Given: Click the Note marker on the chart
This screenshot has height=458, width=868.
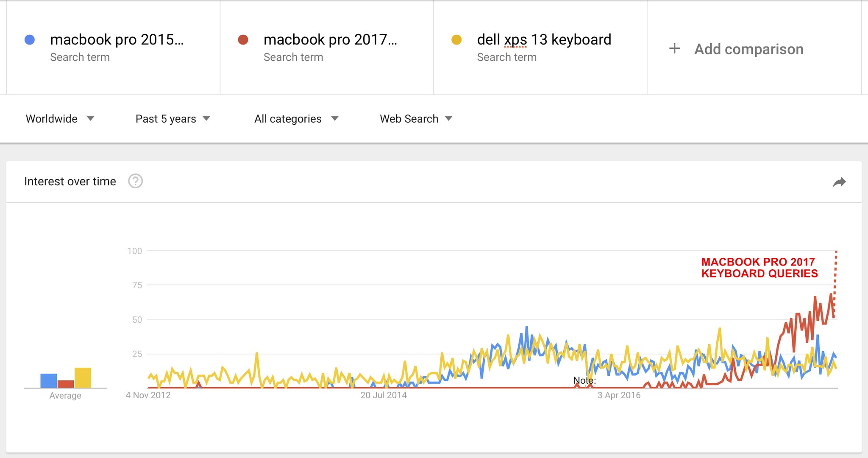Looking at the screenshot, I should point(584,380).
